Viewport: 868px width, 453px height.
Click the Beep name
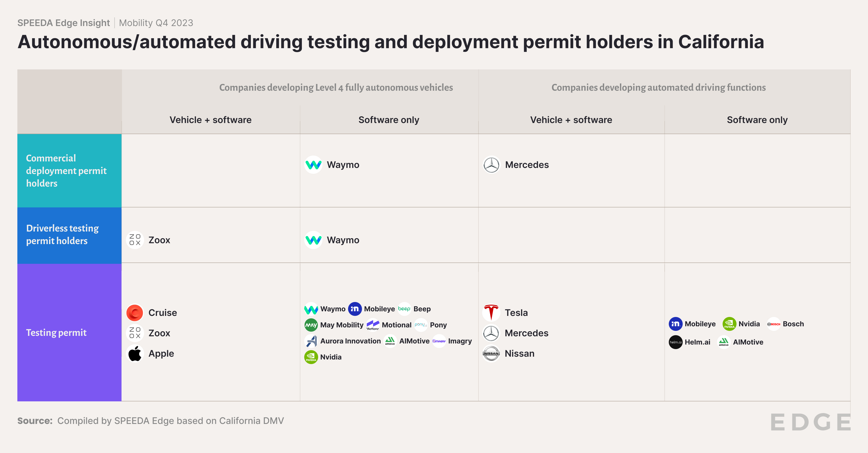422,309
